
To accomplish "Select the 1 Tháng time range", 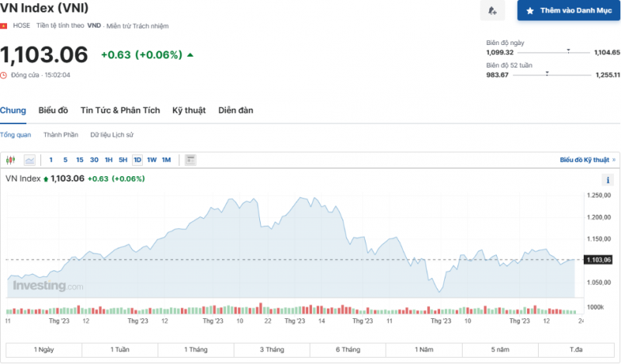I will (x=196, y=350).
